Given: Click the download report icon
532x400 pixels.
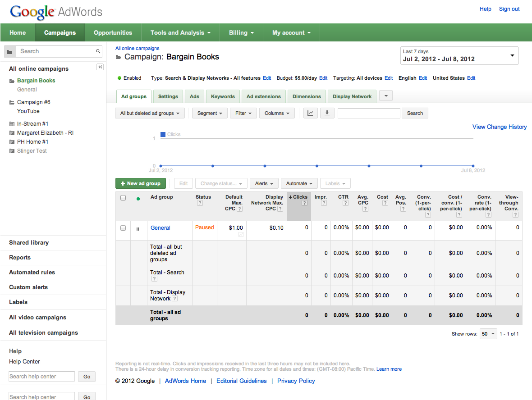Looking at the screenshot, I should (327, 113).
